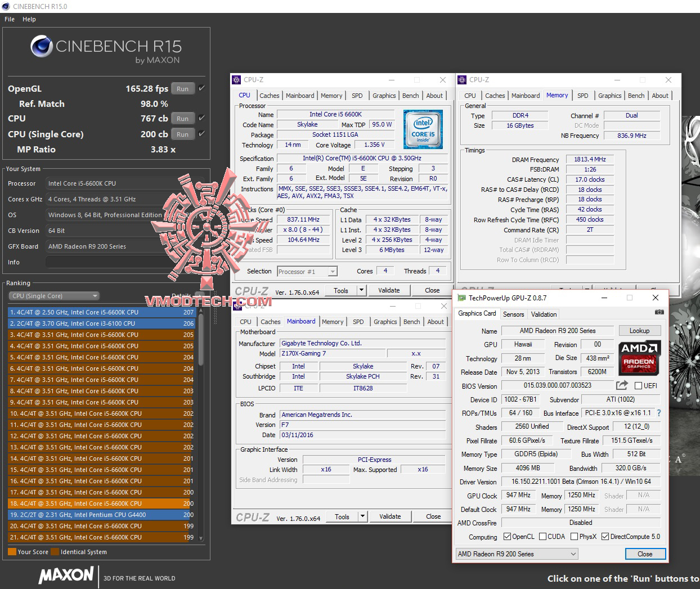700x589 pixels.
Task: Click the Gigabyte Technology Co. Ltd. manufacturer field
Action: coord(363,343)
